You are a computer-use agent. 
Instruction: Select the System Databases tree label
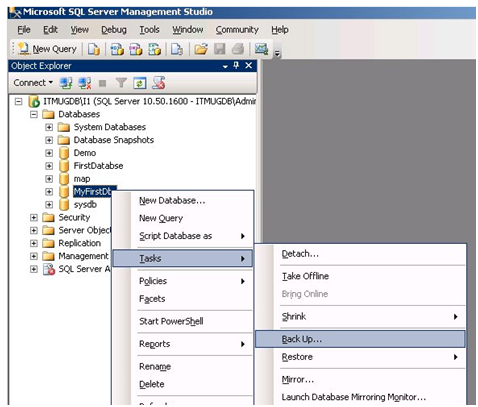(110, 127)
